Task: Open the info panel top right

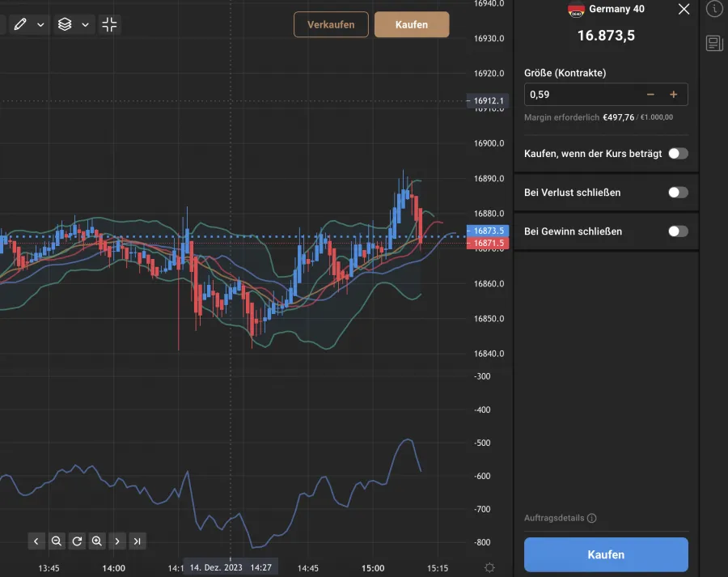Action: [713, 10]
